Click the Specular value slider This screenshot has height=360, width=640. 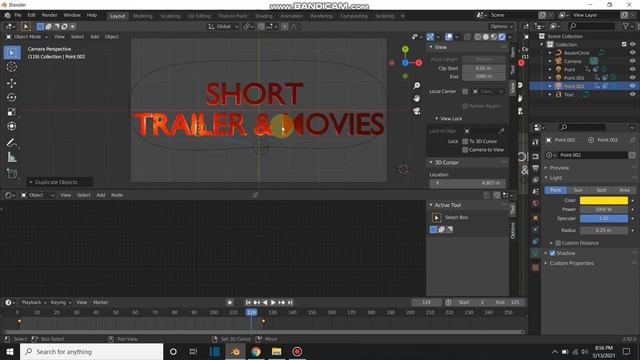(604, 218)
